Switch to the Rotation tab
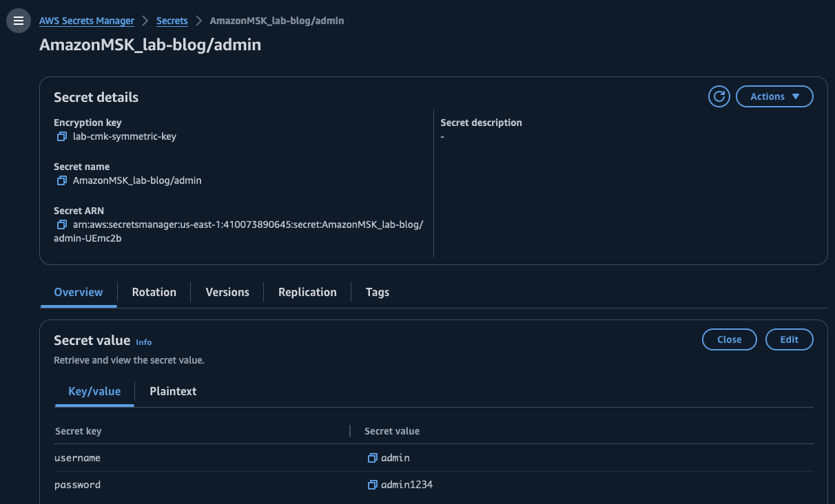 pyautogui.click(x=154, y=292)
